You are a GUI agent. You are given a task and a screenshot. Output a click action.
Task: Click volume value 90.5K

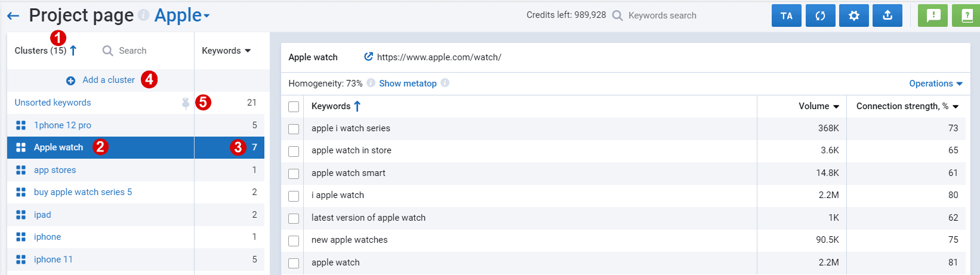pos(828,240)
